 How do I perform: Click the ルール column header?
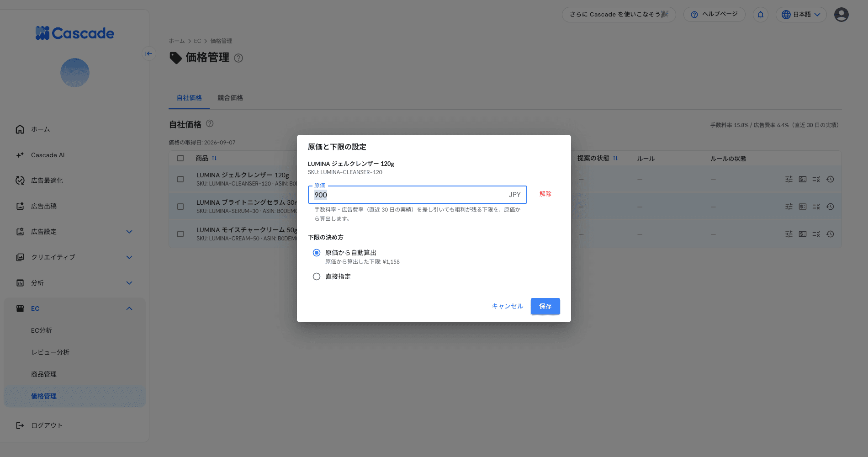click(x=646, y=159)
